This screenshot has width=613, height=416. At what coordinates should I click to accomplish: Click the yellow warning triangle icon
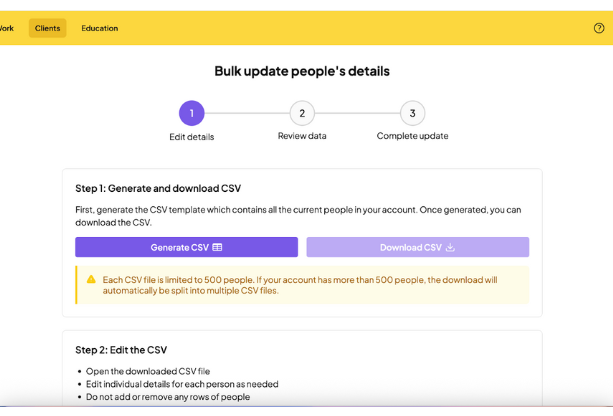pyautogui.click(x=91, y=280)
